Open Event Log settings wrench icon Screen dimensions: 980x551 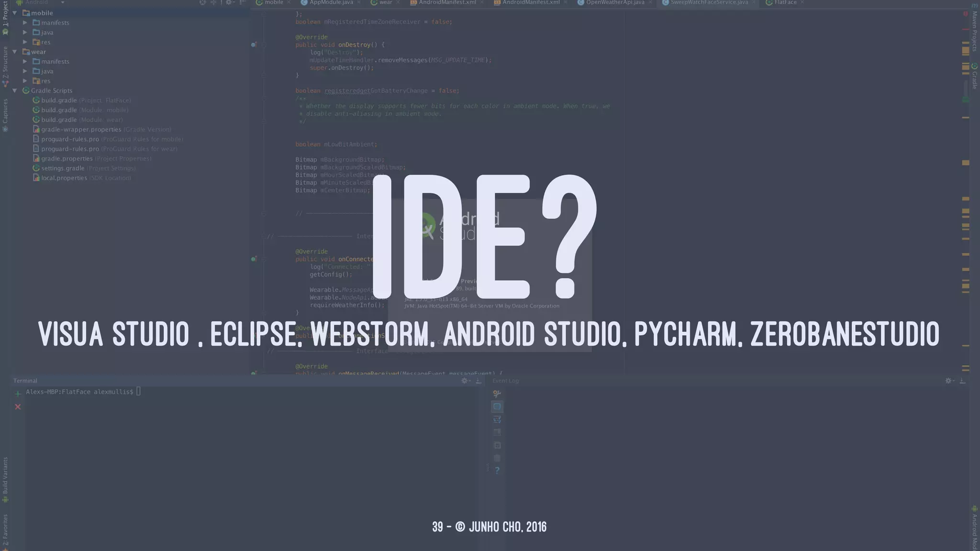tap(497, 394)
